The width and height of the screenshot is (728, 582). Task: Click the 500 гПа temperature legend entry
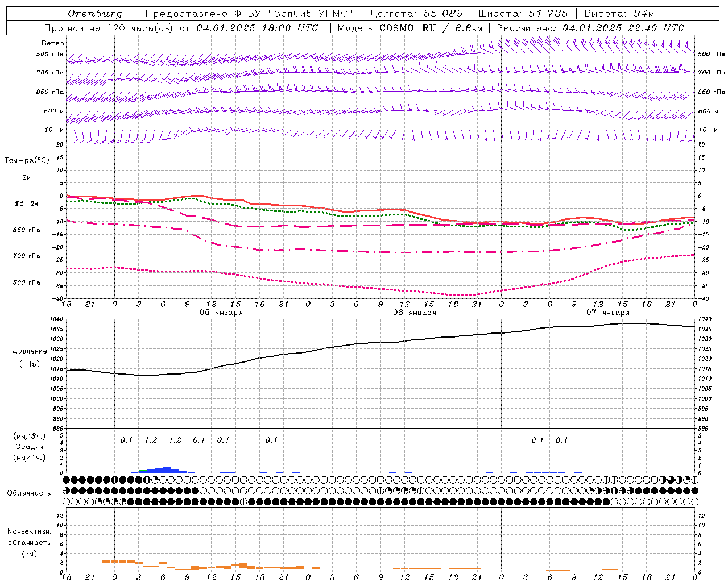point(26,282)
